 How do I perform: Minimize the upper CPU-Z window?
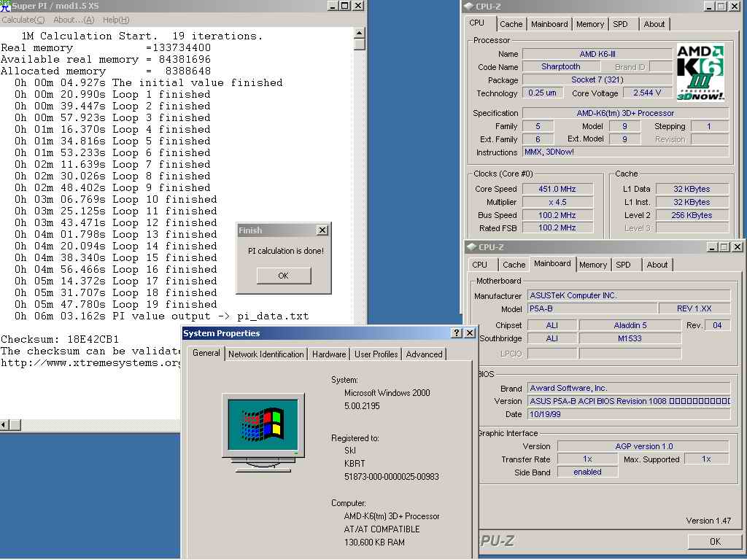click(709, 6)
